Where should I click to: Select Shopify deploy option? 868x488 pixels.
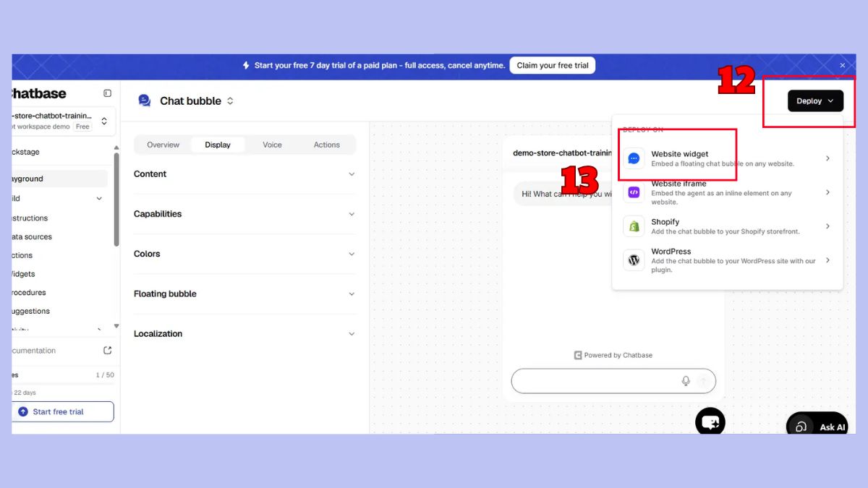(x=727, y=226)
